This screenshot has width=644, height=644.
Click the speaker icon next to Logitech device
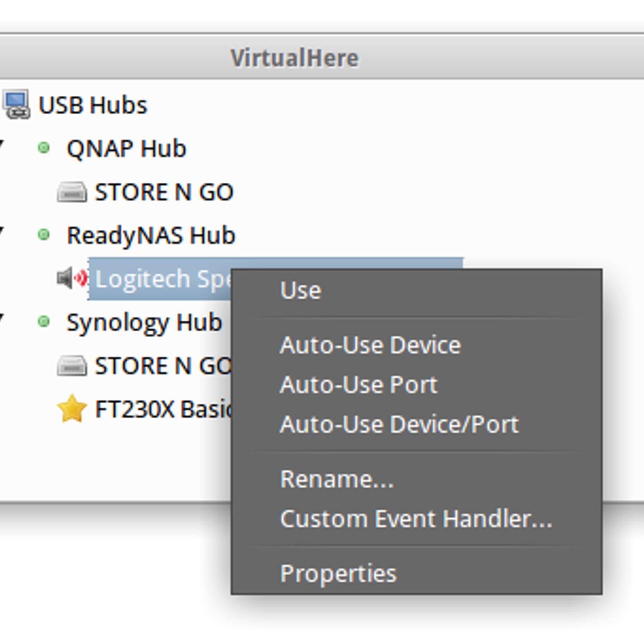pyautogui.click(x=72, y=278)
